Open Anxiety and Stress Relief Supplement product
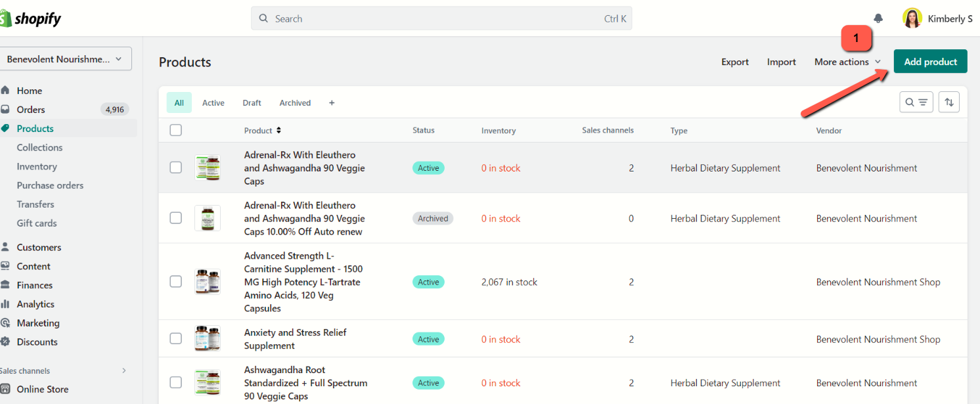 tap(296, 339)
